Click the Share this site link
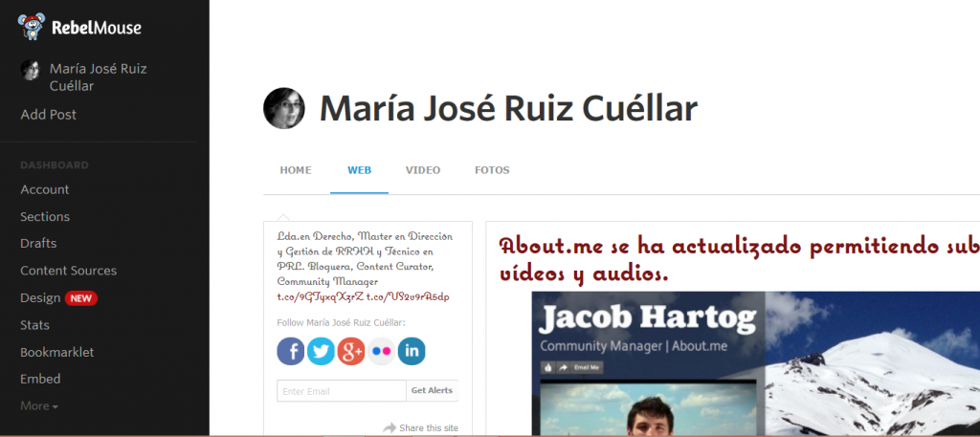Screen dimensions: 980x437 coord(428,427)
